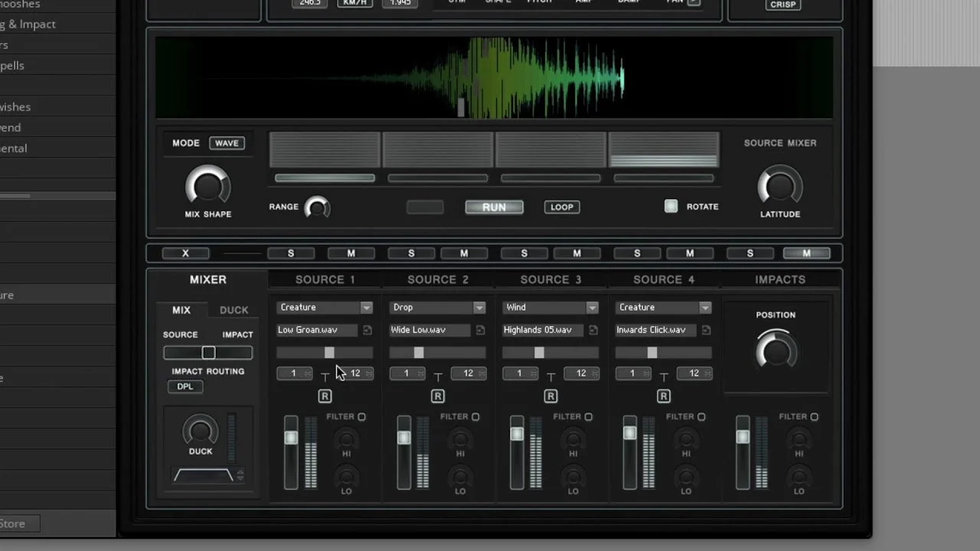
Task: Solo Source 4 with its S button
Action: coord(637,253)
